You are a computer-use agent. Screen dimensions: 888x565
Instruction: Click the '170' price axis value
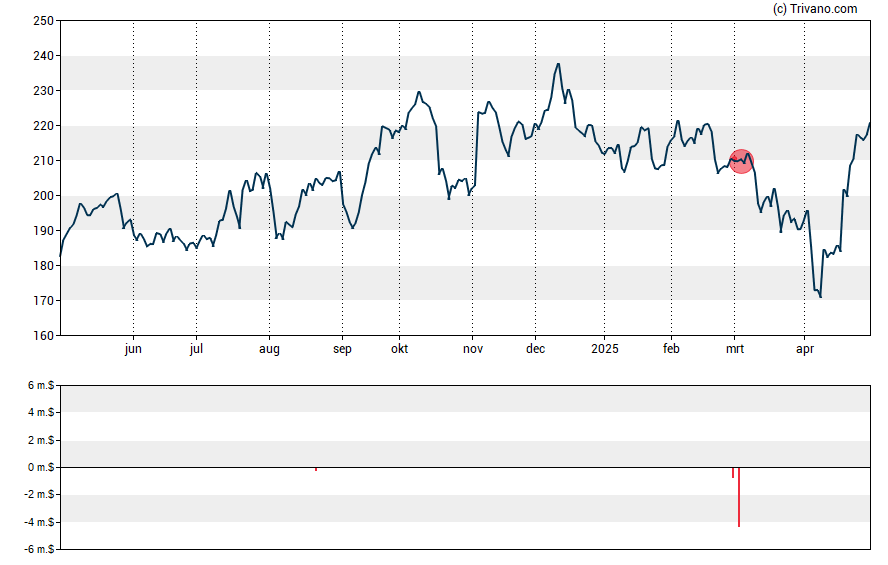(x=44, y=301)
